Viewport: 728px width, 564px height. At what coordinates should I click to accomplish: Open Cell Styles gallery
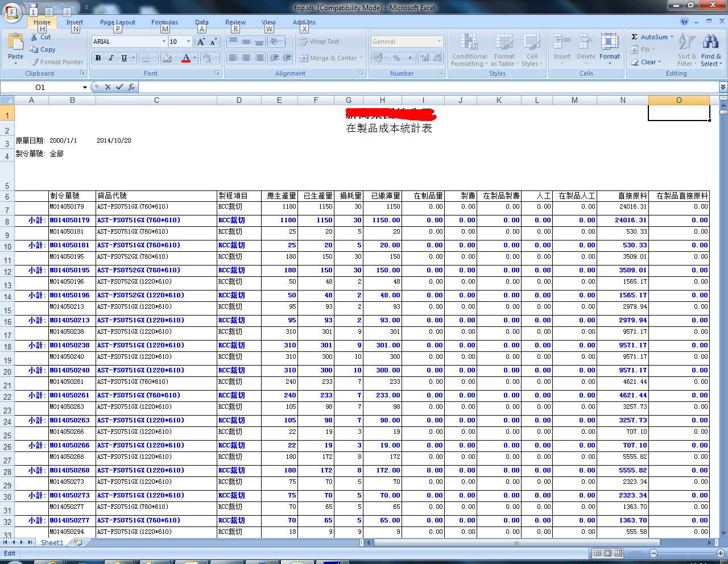[532, 50]
